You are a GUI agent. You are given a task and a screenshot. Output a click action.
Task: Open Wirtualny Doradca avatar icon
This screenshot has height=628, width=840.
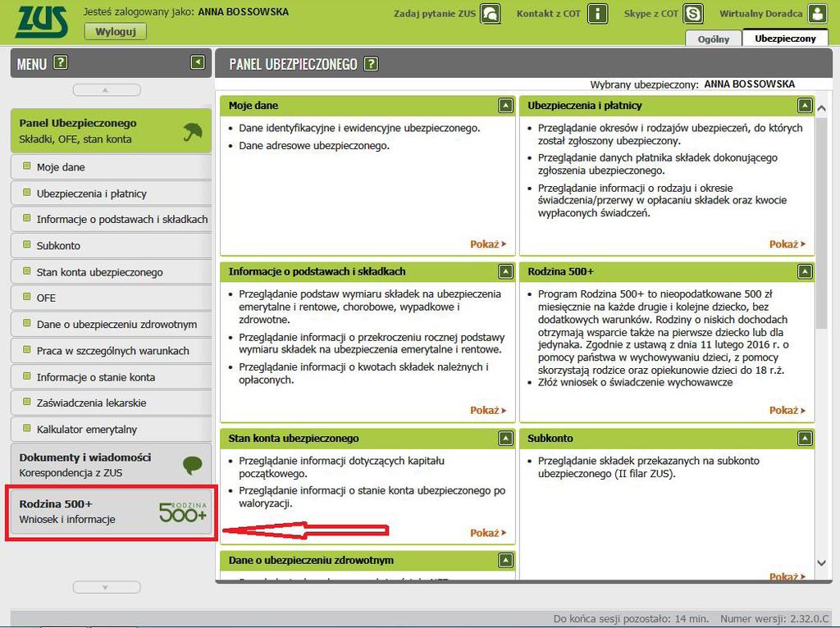click(818, 14)
